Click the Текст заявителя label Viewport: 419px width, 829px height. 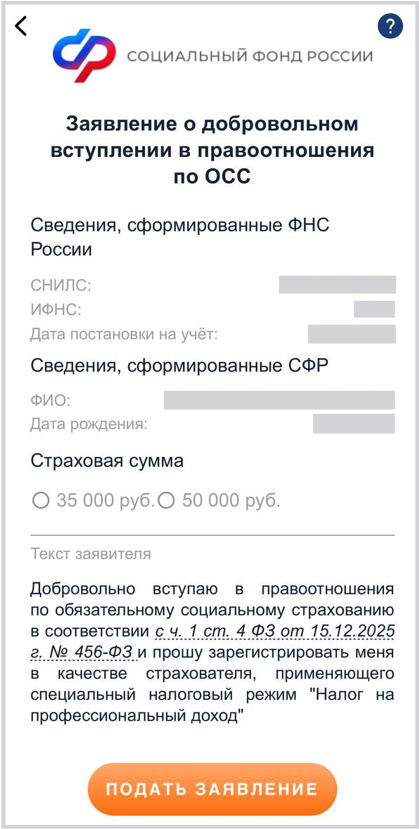tap(90, 554)
